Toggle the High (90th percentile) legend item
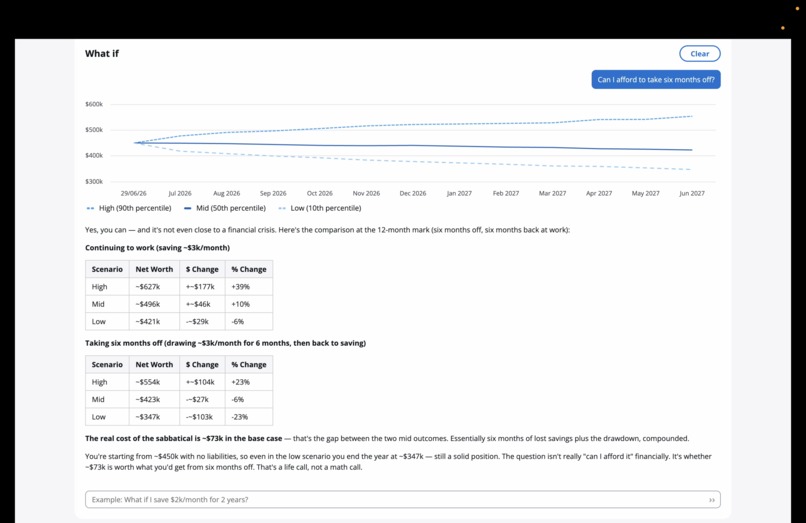 129,208
